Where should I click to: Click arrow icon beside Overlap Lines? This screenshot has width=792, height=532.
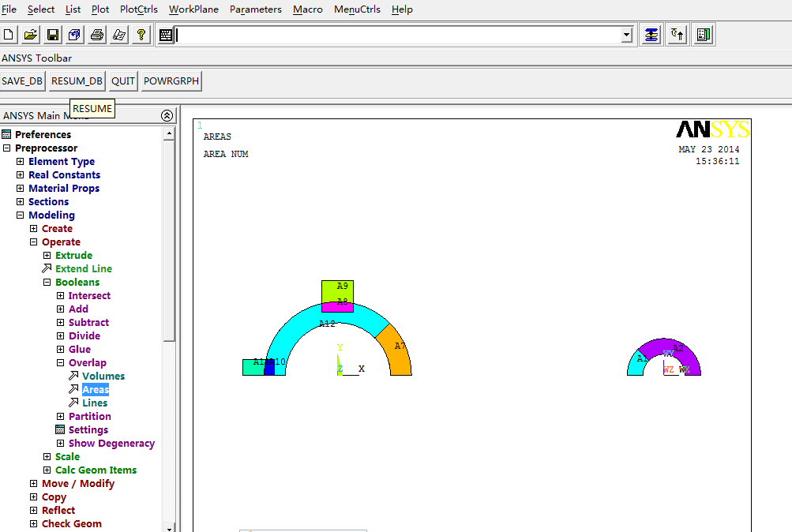click(x=73, y=403)
